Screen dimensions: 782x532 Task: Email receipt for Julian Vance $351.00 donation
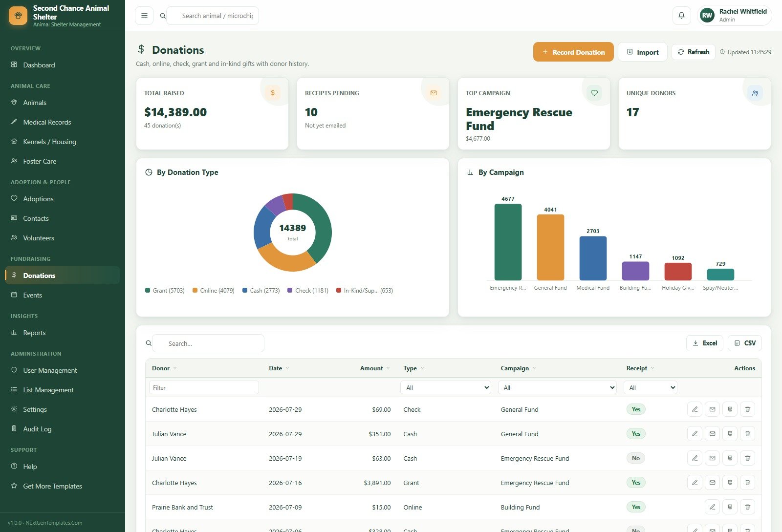click(x=712, y=434)
